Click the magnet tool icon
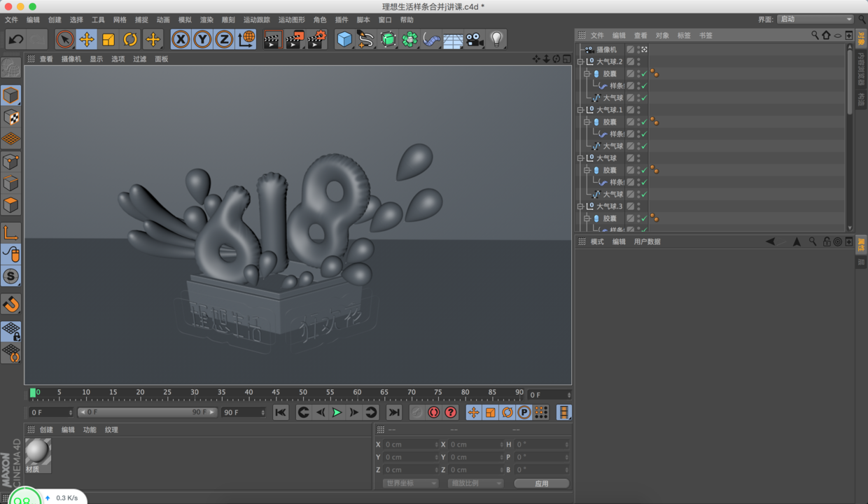This screenshot has width=868, height=504. click(x=10, y=304)
